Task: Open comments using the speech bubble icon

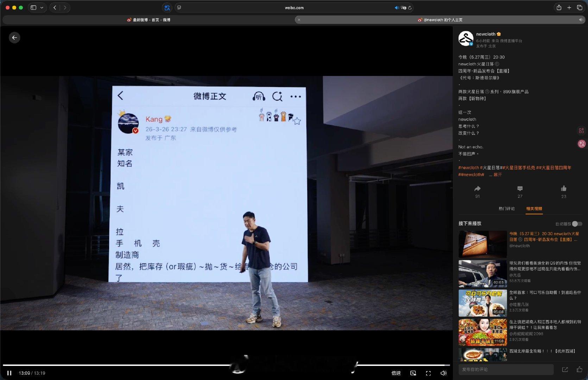Action: (520, 189)
